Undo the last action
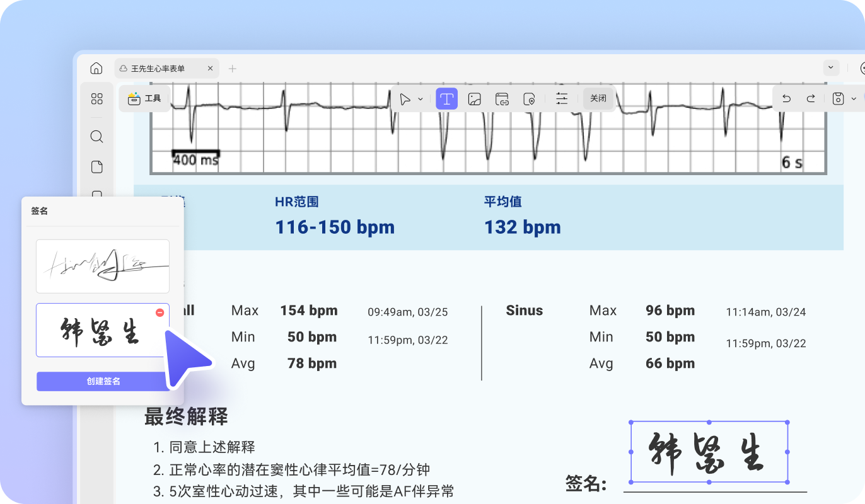This screenshot has height=504, width=865. (786, 99)
